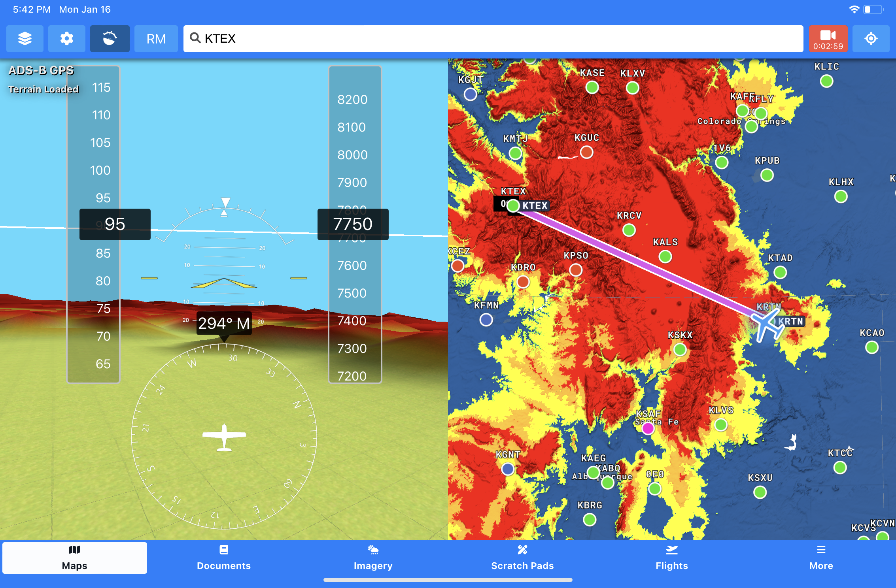Viewport: 896px width, 588px height.
Task: Click the KALS airport icon
Action: [663, 258]
